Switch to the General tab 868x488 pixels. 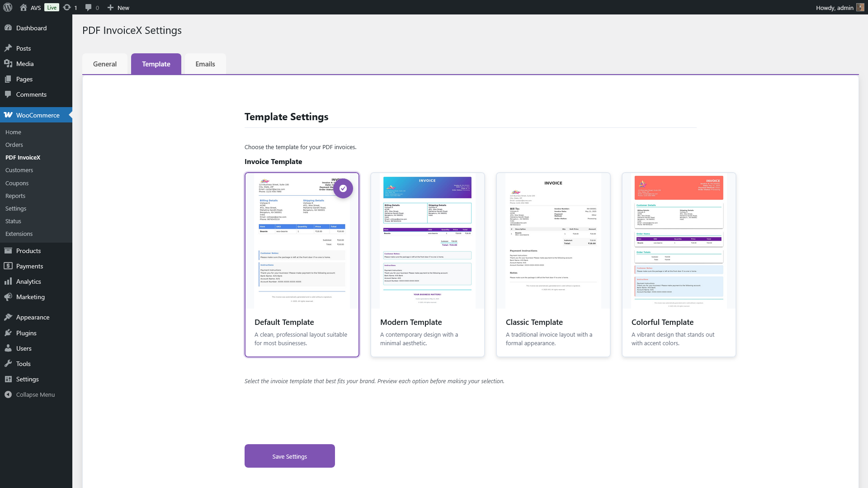pyautogui.click(x=105, y=64)
